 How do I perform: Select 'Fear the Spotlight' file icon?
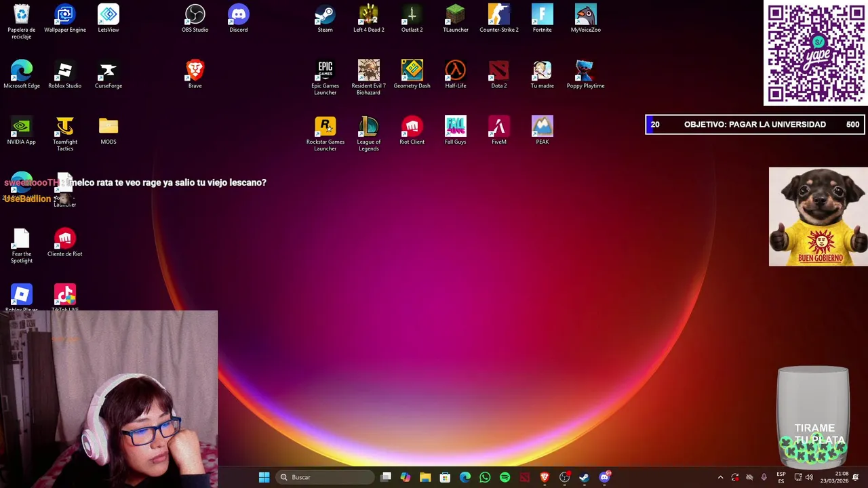[22, 246]
